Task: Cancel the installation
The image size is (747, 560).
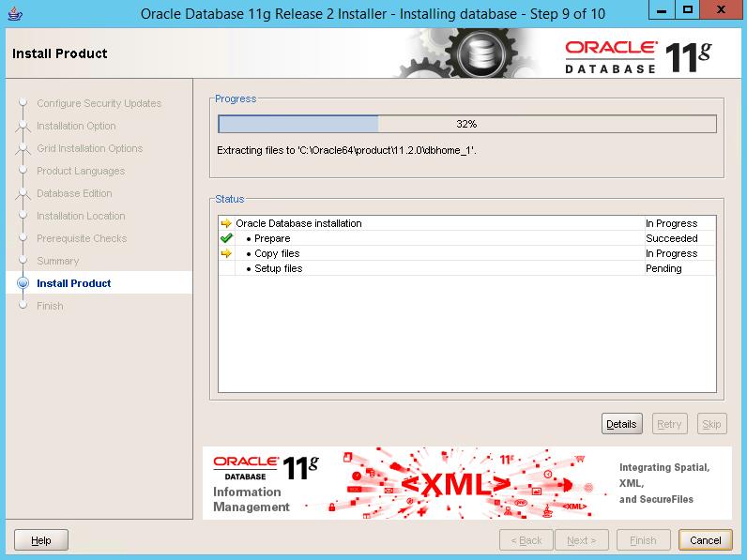Action: point(706,540)
